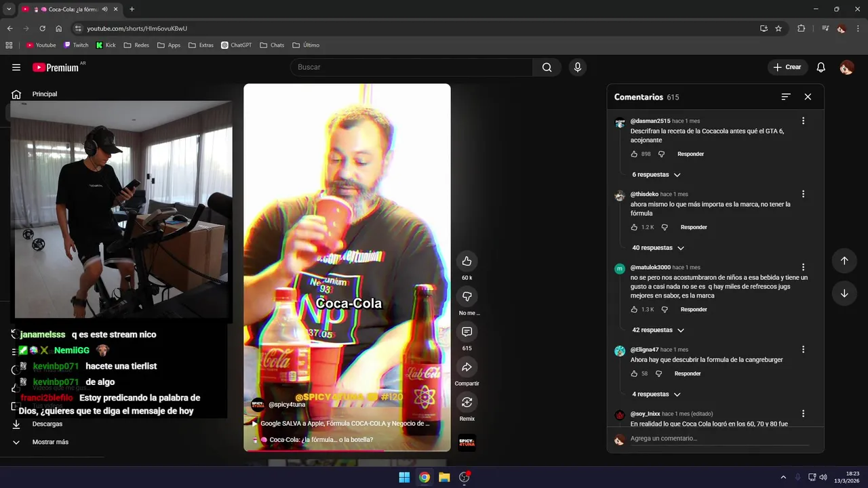Image resolution: width=868 pixels, height=488 pixels.
Task: Reply to the @dasman2515 comment
Action: tap(690, 154)
